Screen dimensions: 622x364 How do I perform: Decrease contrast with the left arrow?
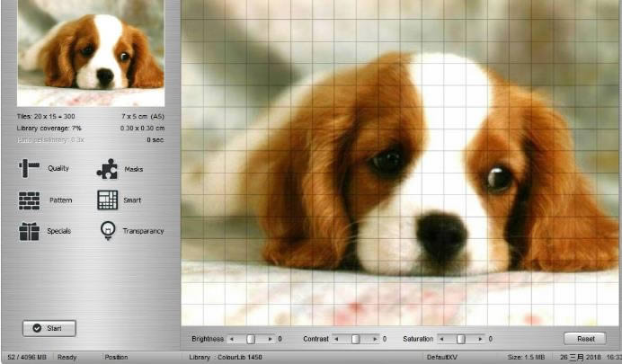click(336, 339)
